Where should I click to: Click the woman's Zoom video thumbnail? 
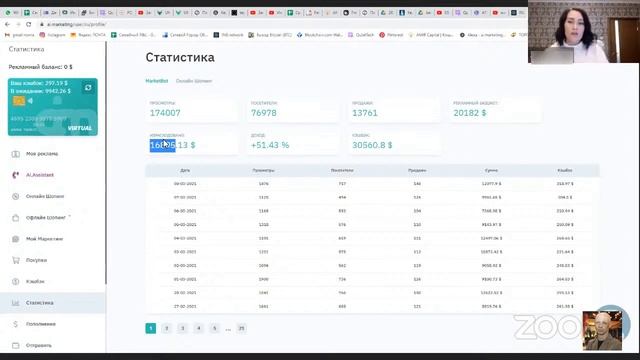[584, 32]
